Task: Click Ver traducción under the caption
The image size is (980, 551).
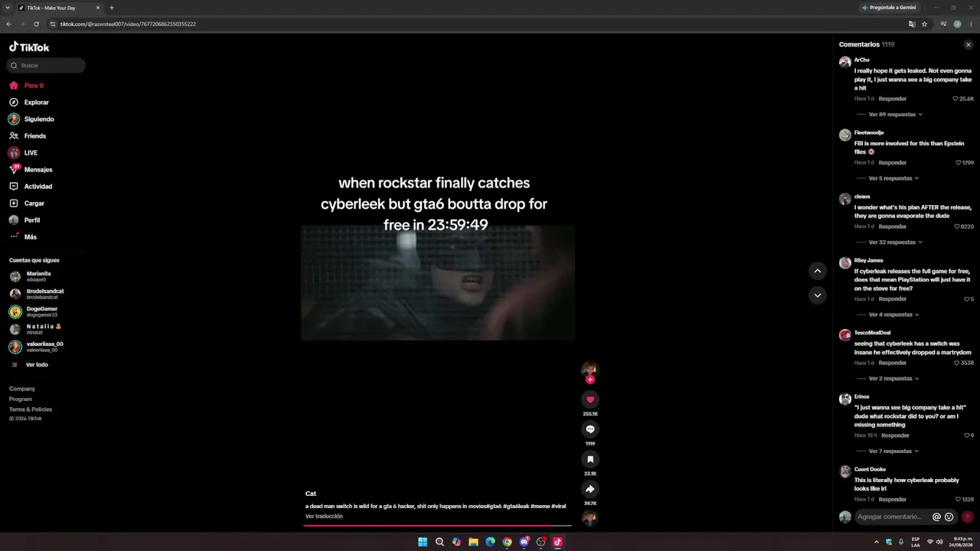Action: point(324,517)
